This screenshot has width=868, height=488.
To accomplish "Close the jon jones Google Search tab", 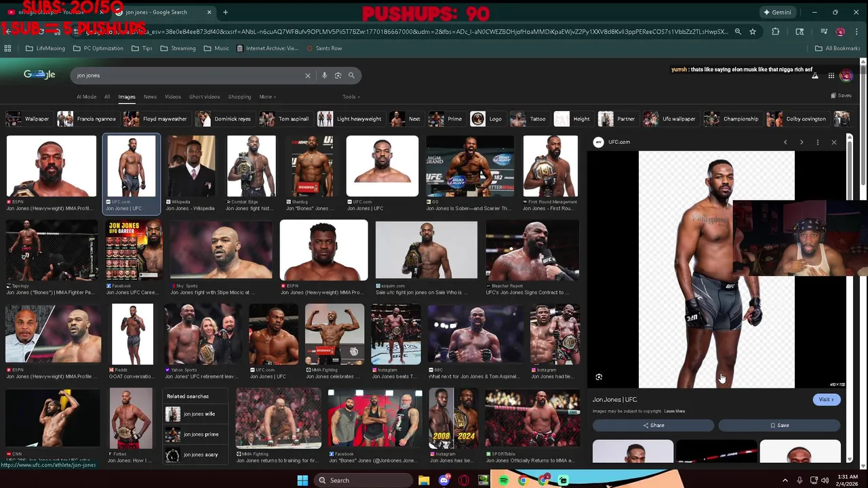I will (209, 12).
